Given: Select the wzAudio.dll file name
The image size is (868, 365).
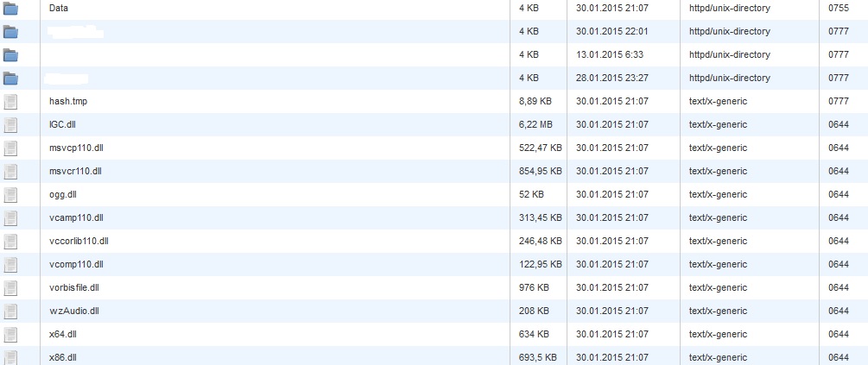Looking at the screenshot, I should (x=74, y=311).
